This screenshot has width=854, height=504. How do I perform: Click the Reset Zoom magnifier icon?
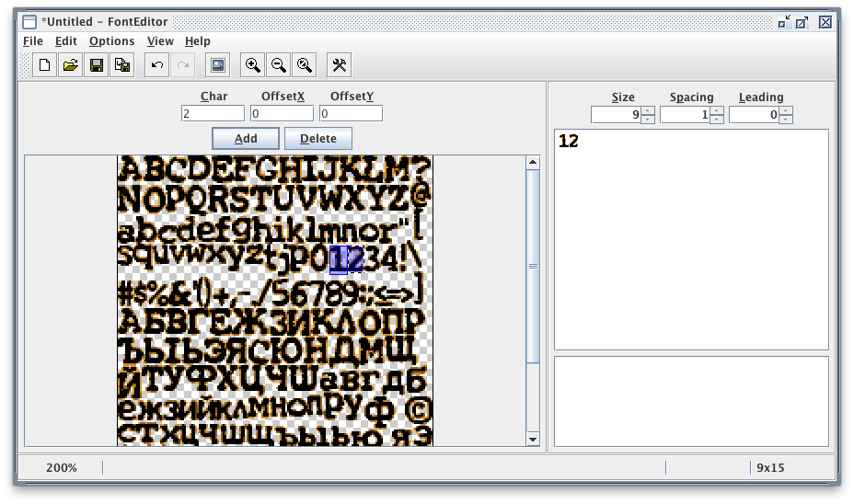(x=305, y=65)
